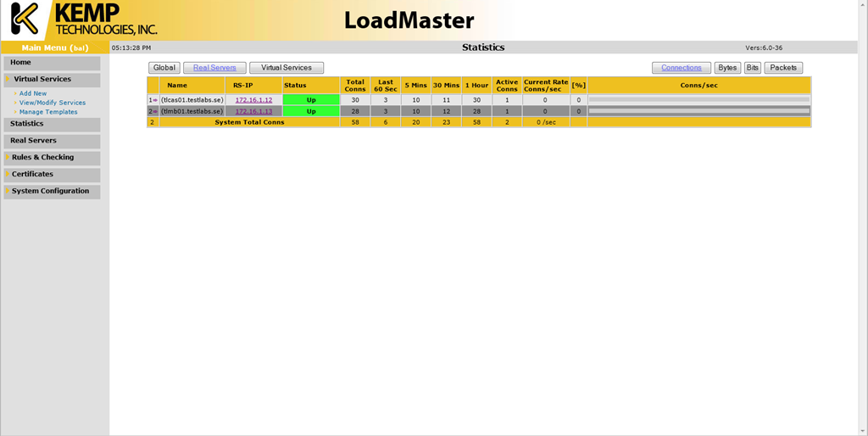Click the time 05:13:28 PM

point(131,48)
